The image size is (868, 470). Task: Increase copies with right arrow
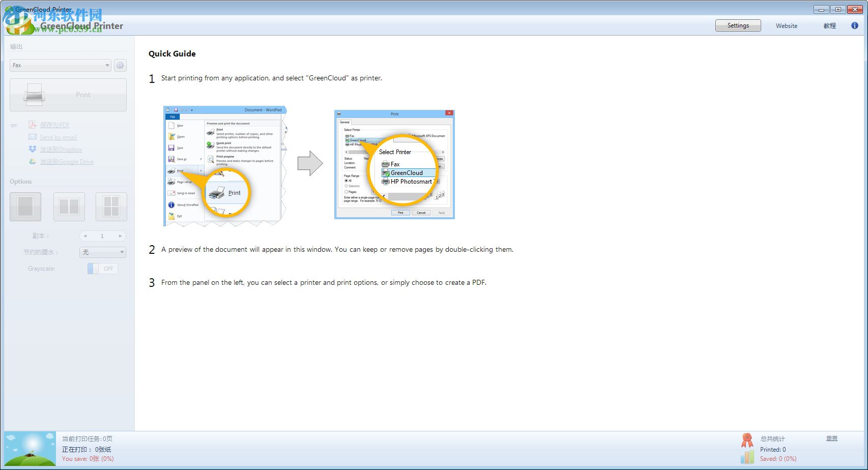(120, 236)
